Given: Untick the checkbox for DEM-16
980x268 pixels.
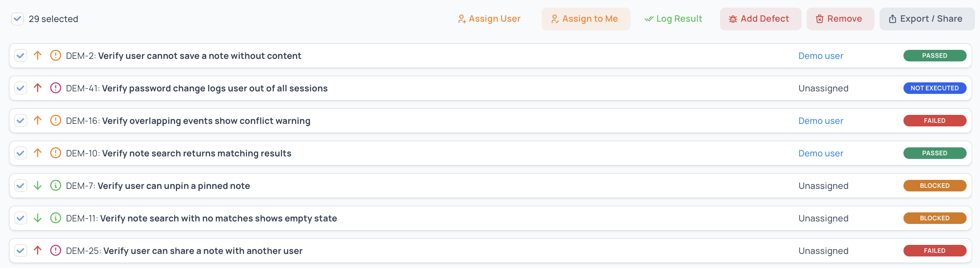Looking at the screenshot, I should [21, 121].
